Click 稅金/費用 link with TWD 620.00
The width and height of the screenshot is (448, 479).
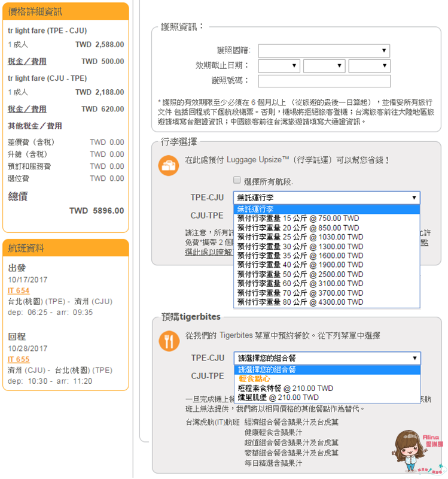click(x=27, y=109)
